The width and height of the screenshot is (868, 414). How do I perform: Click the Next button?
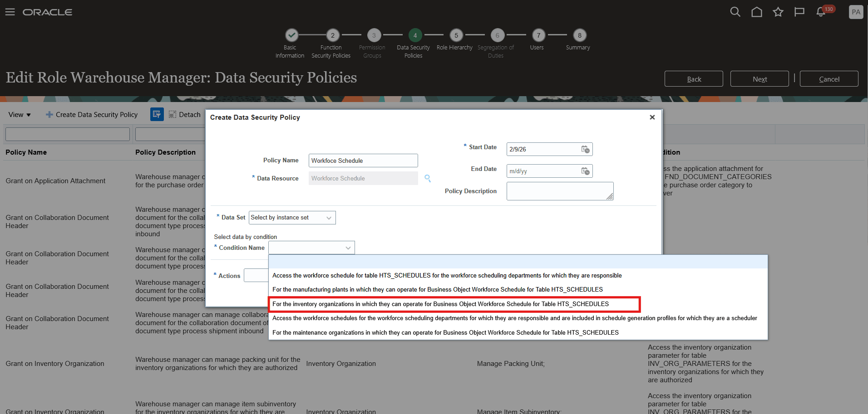(759, 78)
